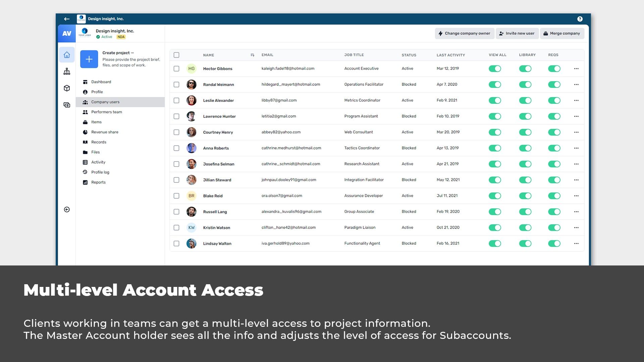Click job title Paradigm Liaison
Screen dimensions: 644x362
(x=360, y=228)
